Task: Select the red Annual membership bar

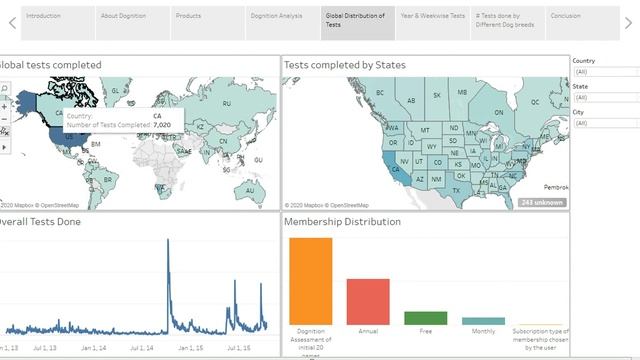Action: (368, 302)
